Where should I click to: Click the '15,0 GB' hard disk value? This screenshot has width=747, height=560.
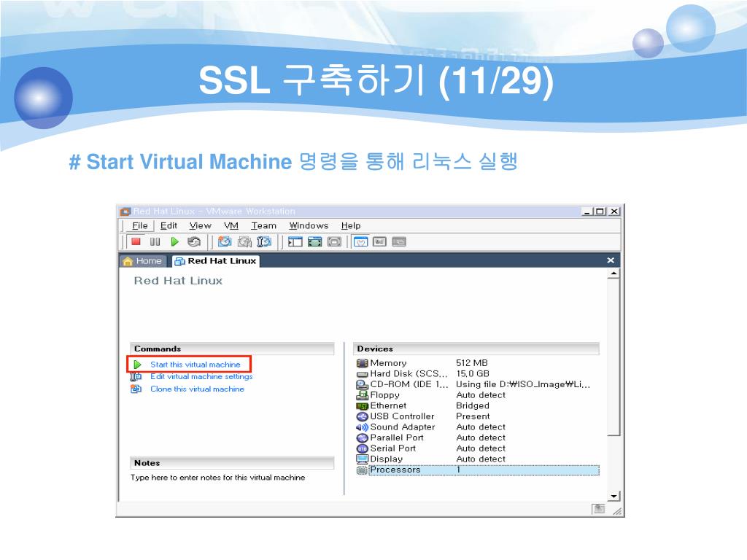pos(473,374)
